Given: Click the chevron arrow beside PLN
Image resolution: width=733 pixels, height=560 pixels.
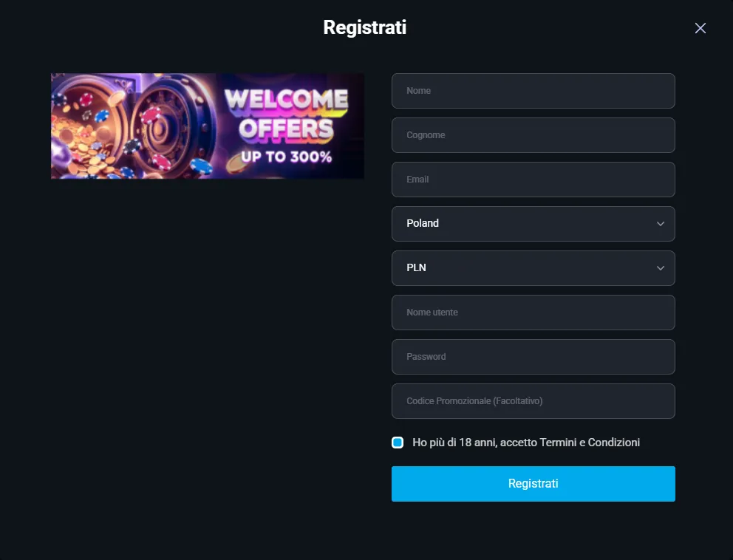Looking at the screenshot, I should (660, 268).
